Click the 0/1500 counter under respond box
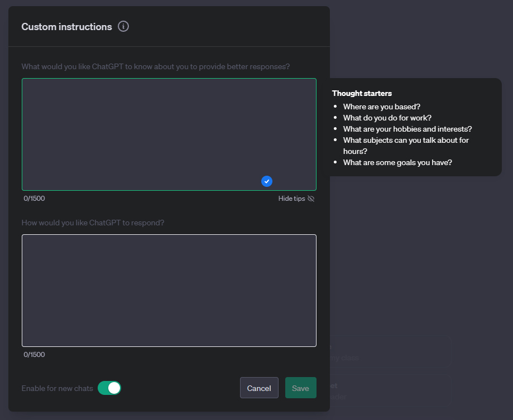The image size is (513, 420). point(35,355)
